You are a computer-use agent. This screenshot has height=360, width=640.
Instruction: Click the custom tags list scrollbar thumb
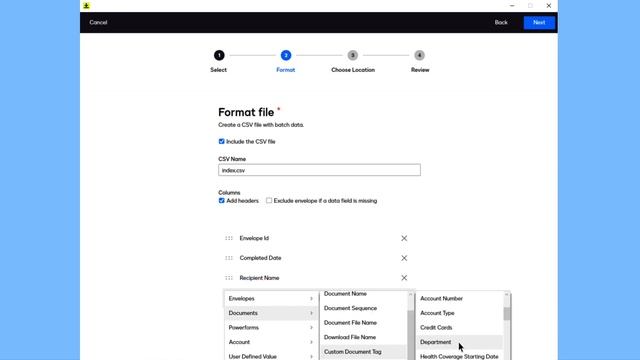[x=507, y=313]
